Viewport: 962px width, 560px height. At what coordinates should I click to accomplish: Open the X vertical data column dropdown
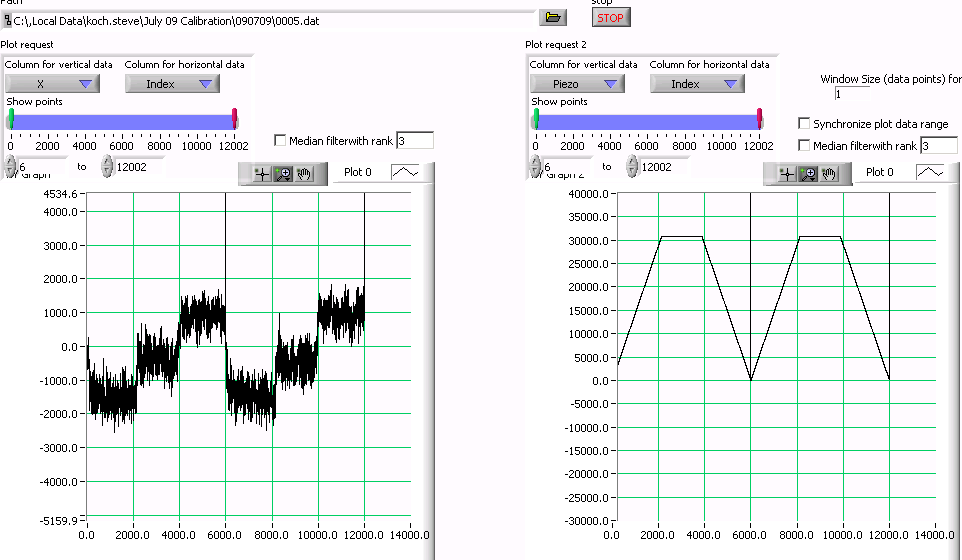(52, 84)
